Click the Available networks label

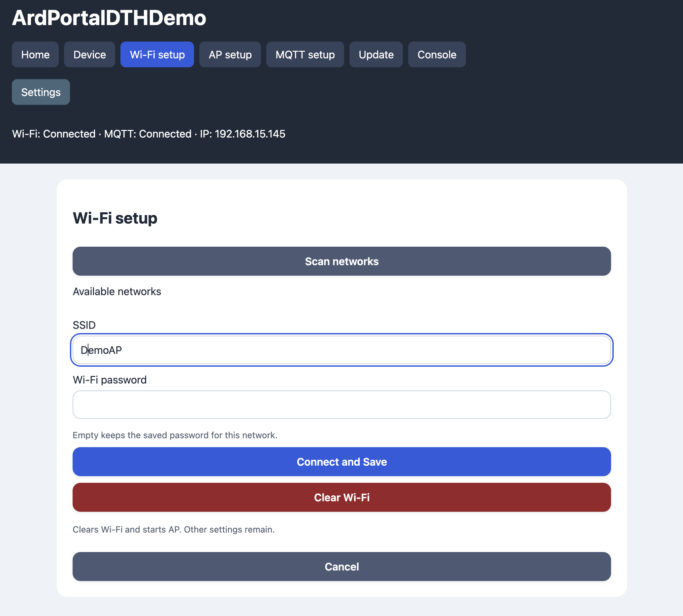tap(117, 292)
